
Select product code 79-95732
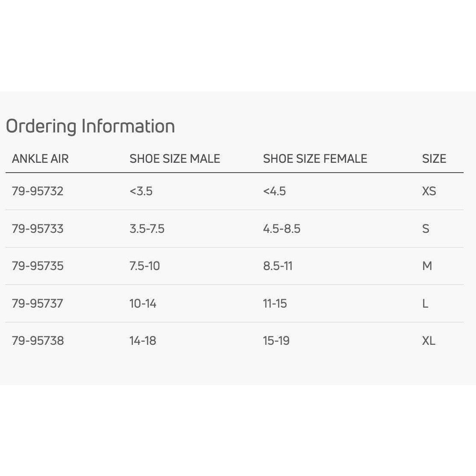pos(38,191)
